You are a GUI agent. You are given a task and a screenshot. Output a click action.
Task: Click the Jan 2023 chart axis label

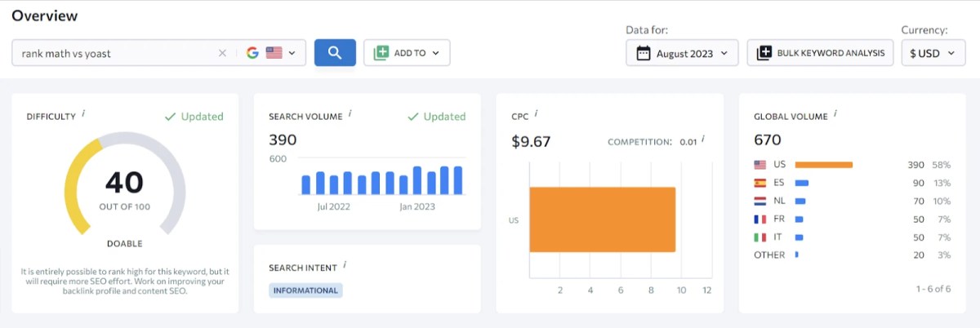tap(417, 206)
